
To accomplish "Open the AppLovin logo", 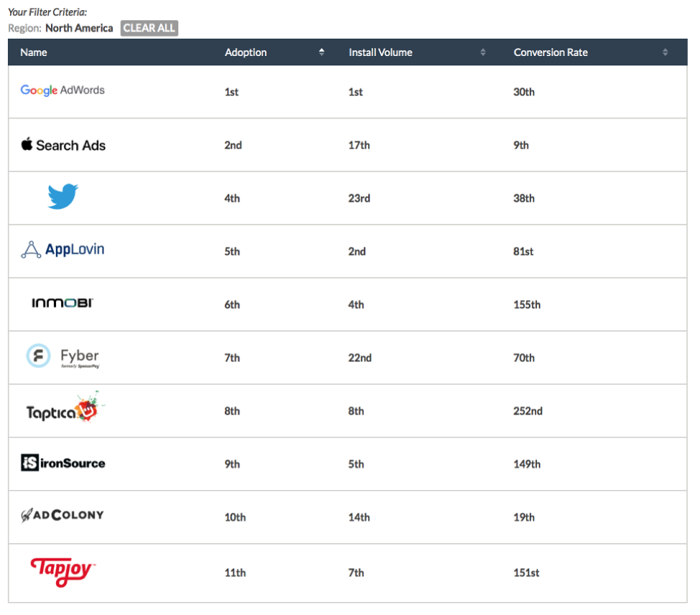I will [62, 250].
